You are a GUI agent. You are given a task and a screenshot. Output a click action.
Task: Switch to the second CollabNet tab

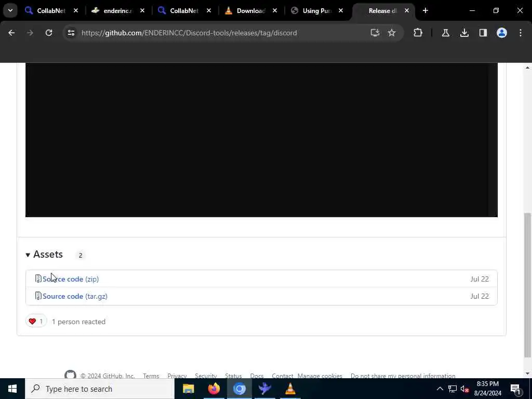pyautogui.click(x=184, y=11)
